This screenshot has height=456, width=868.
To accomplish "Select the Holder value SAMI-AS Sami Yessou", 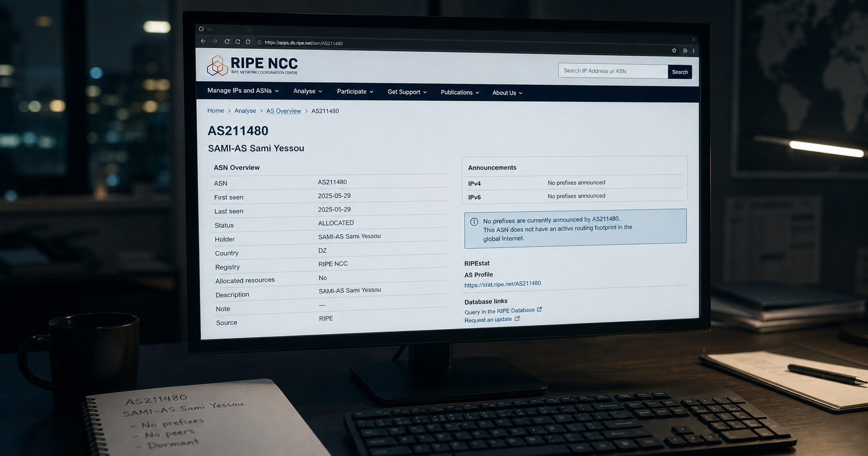I will coord(350,236).
